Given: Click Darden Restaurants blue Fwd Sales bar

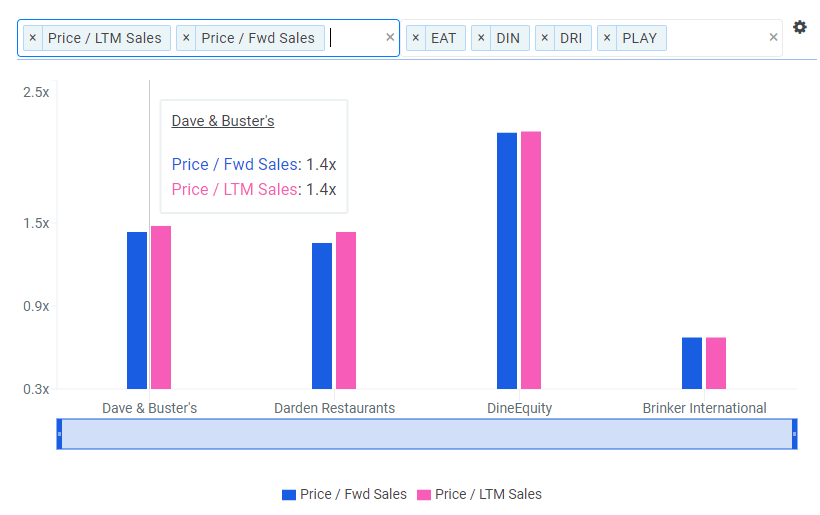Looking at the screenshot, I should click(x=322, y=316).
